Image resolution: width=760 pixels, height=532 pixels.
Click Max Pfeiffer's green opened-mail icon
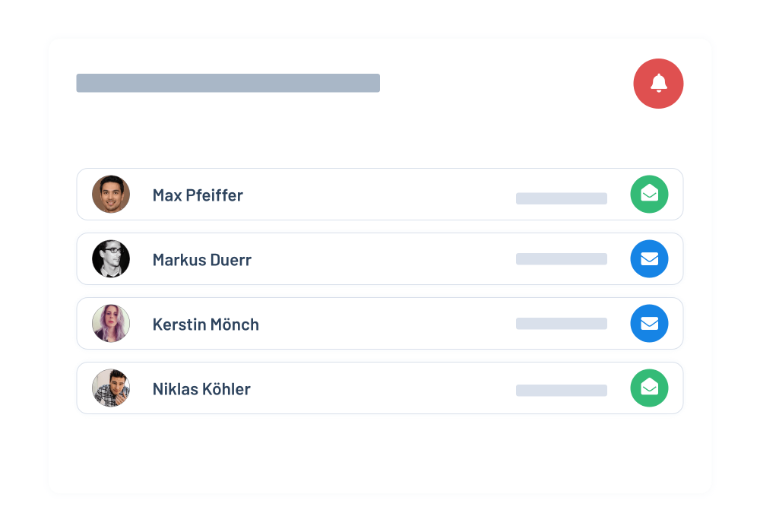coord(649,195)
